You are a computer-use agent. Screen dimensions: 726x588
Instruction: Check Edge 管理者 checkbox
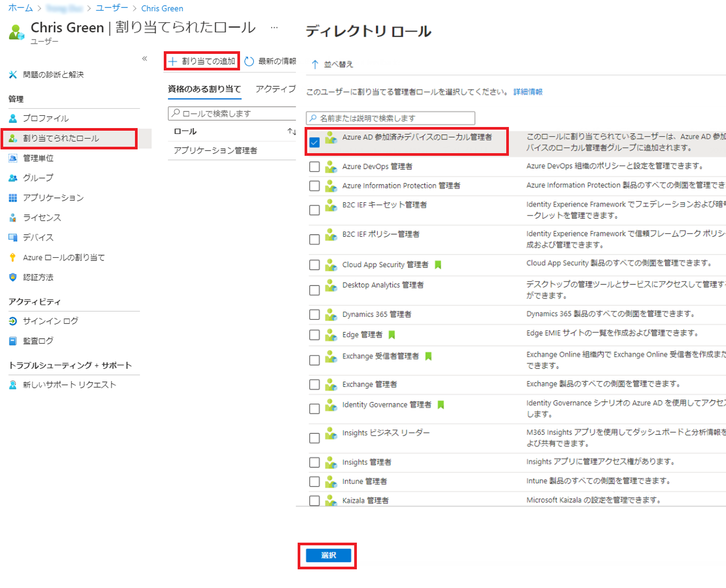[x=315, y=335]
